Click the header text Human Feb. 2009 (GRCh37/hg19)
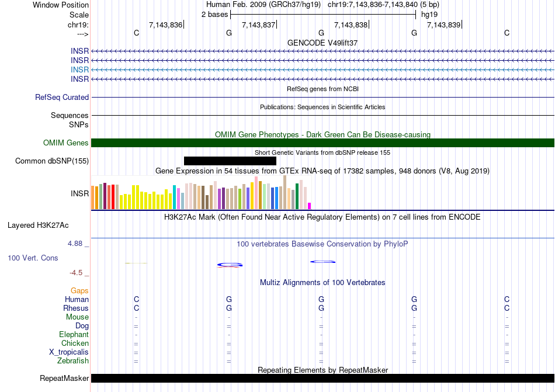The width and height of the screenshot is (555, 392). (263, 5)
